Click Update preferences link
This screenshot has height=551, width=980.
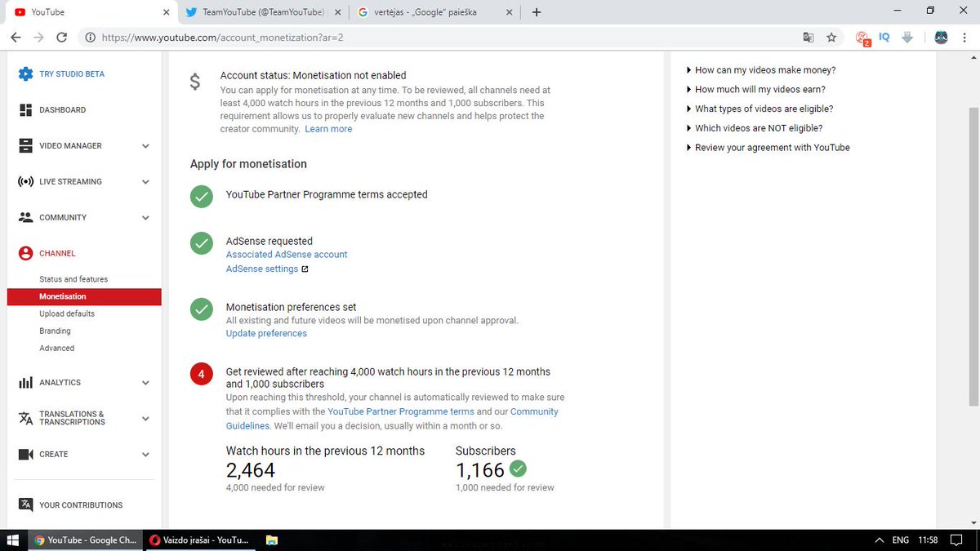click(266, 334)
